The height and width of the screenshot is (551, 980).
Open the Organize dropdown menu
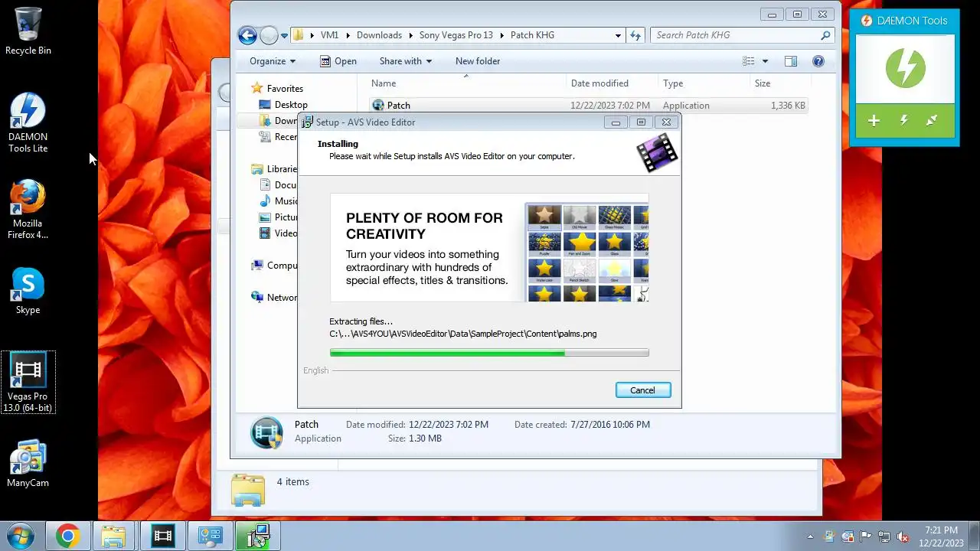pos(273,61)
